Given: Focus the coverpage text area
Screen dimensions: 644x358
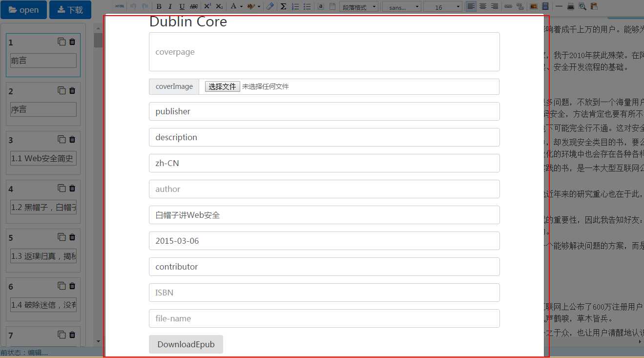Looking at the screenshot, I should [x=324, y=52].
